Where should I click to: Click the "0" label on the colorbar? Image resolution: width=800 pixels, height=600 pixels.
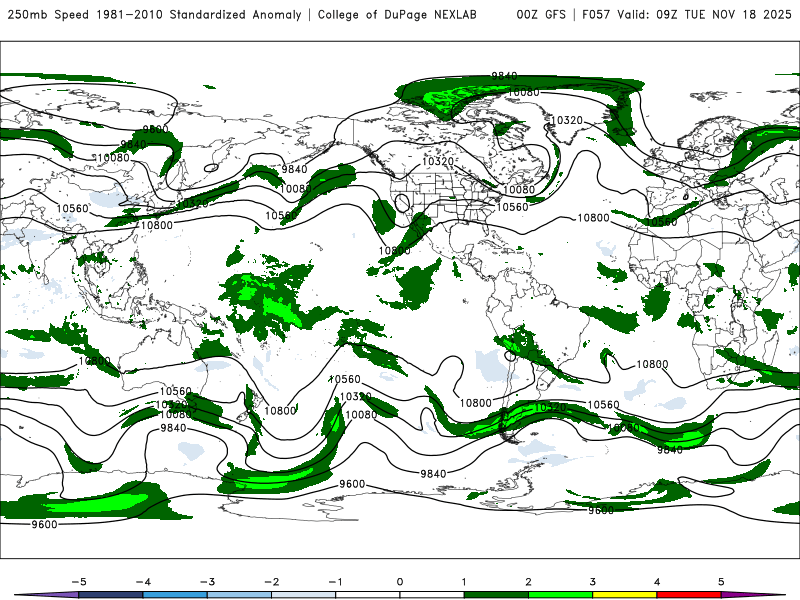click(x=399, y=582)
